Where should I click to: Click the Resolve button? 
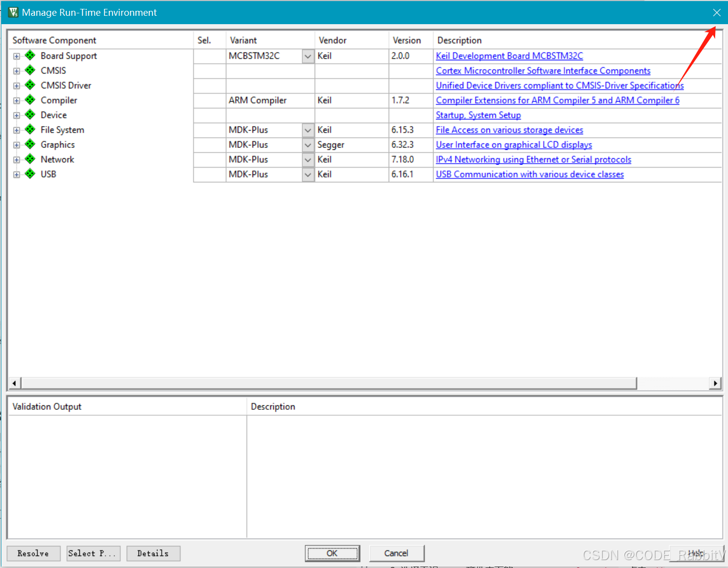point(34,553)
